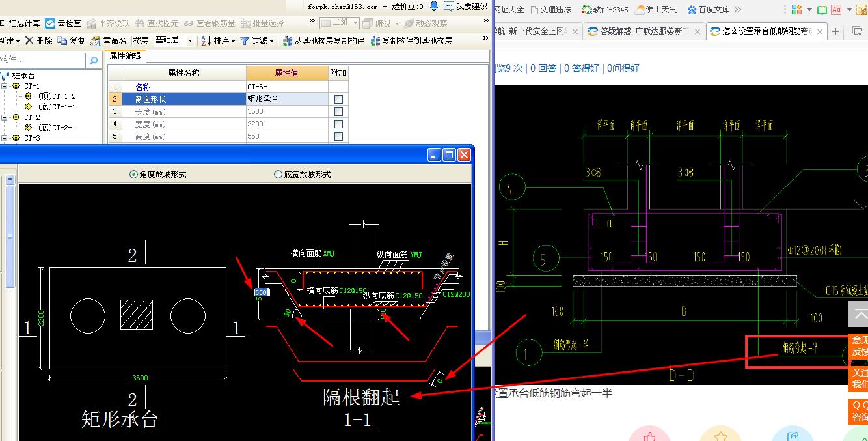The image size is (868, 441).
Task: Focus the component search input field
Action: pyautogui.click(x=43, y=60)
